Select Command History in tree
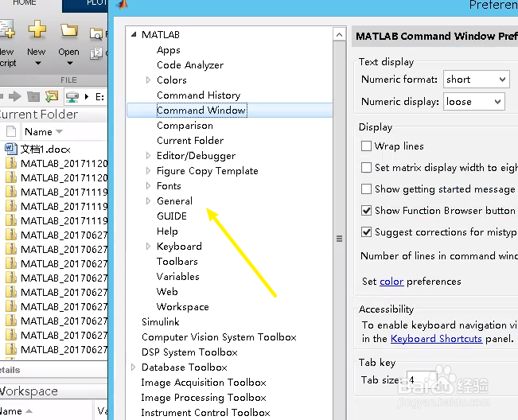 [x=199, y=95]
